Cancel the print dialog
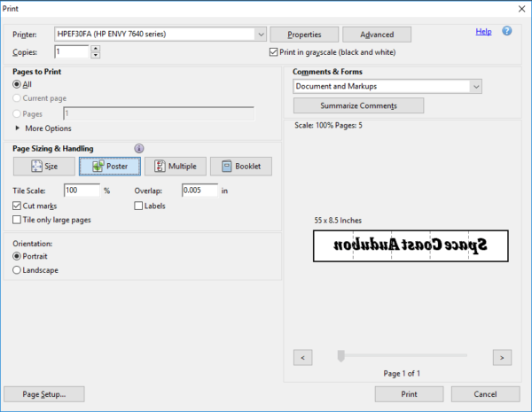This screenshot has width=532, height=412. pos(486,394)
